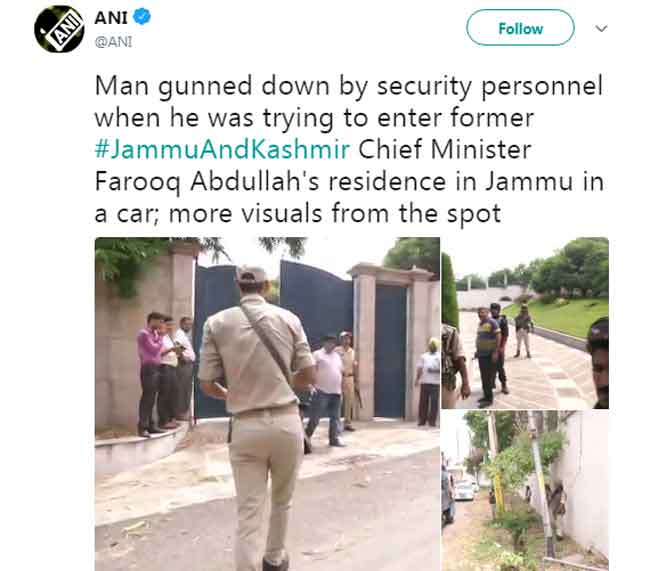Viewport: 650px width, 571px height.
Task: Enlarge the large photo of the gate
Action: [x=267, y=404]
